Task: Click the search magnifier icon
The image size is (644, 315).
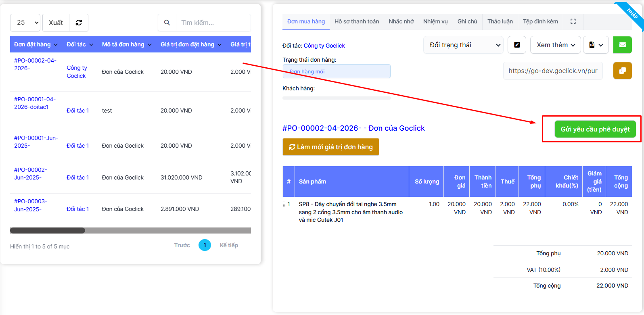Action: click(x=167, y=23)
